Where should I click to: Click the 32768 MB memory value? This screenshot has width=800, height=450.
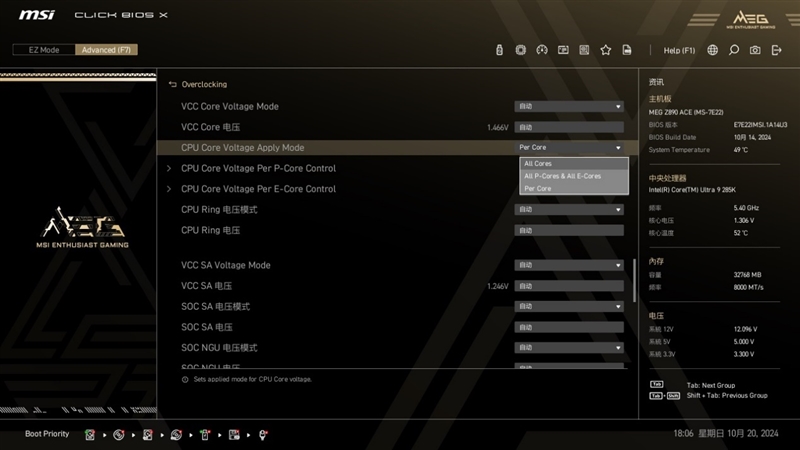click(747, 274)
